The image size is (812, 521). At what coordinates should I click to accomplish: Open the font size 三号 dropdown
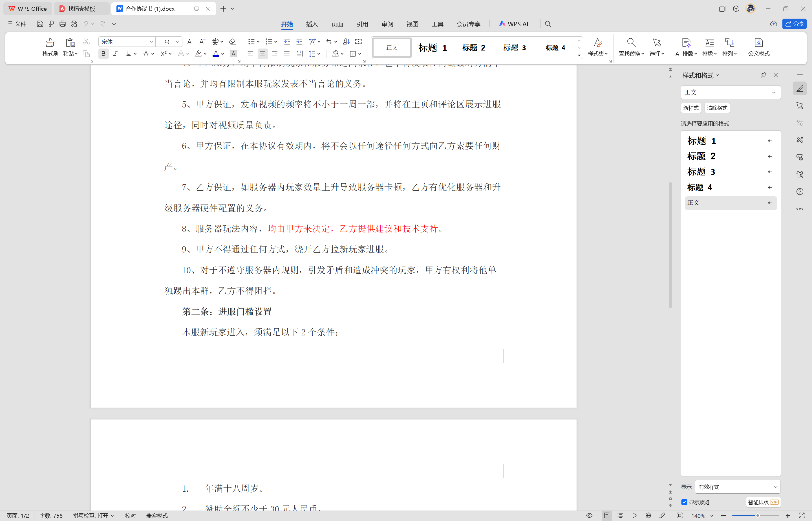click(177, 42)
